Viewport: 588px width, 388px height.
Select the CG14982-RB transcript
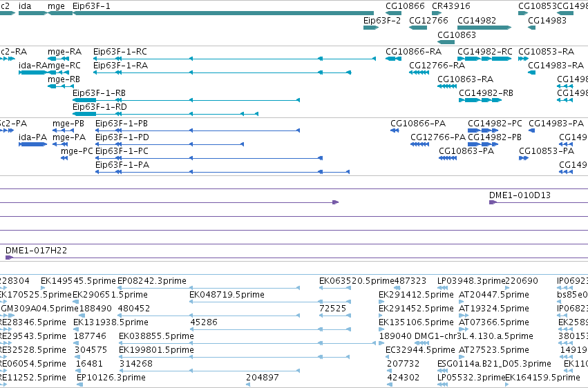click(480, 100)
